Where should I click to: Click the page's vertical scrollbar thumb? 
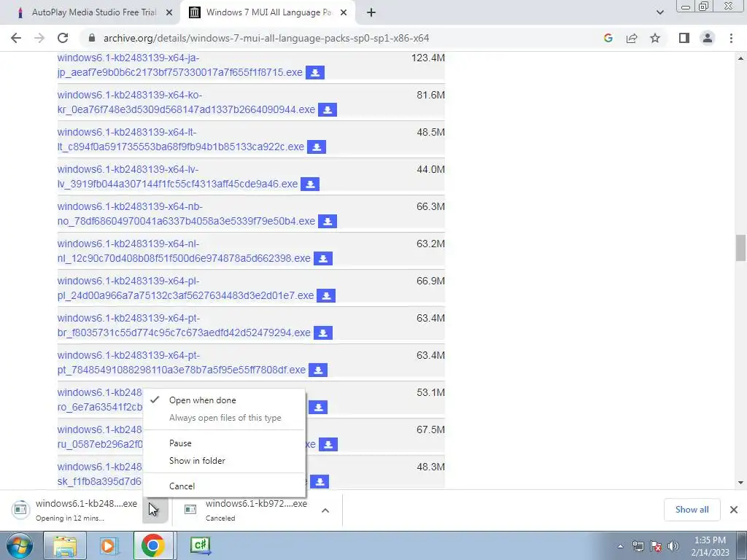[x=740, y=248]
